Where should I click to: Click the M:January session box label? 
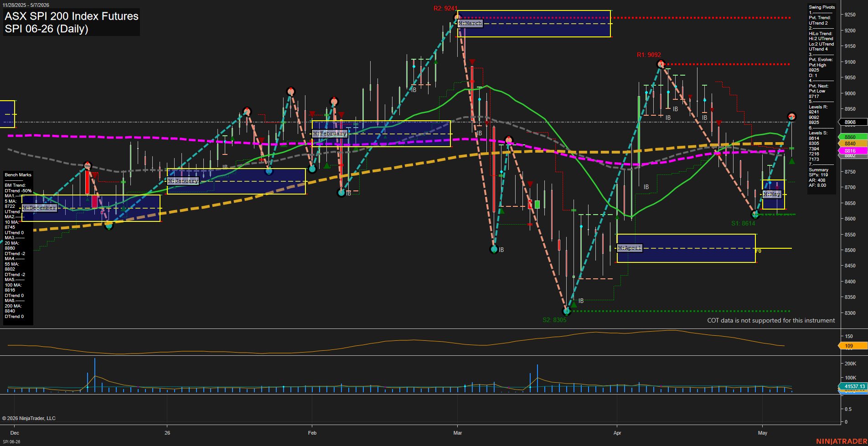pyautogui.click(x=183, y=181)
